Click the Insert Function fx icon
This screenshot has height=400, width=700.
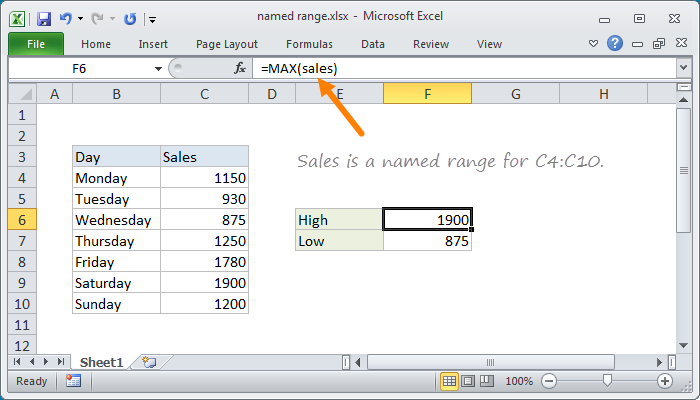coord(240,68)
